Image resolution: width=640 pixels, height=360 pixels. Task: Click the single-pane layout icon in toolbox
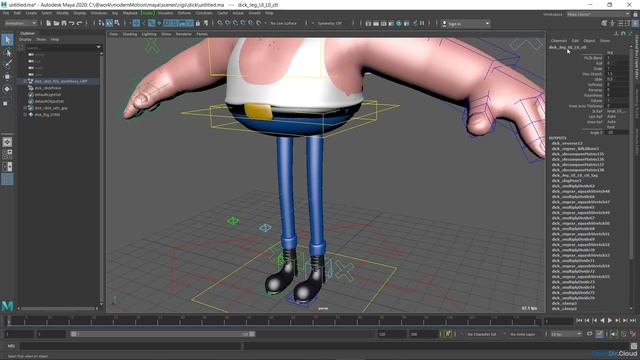pos(7,142)
